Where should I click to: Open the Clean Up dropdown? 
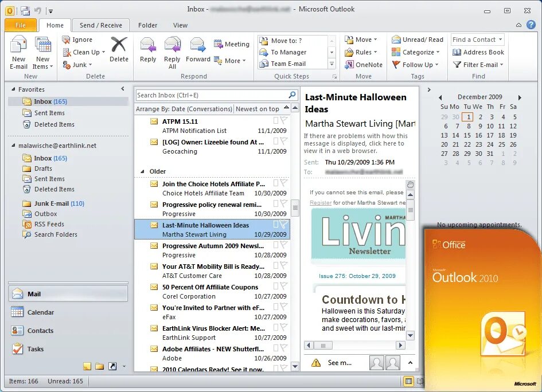(84, 52)
